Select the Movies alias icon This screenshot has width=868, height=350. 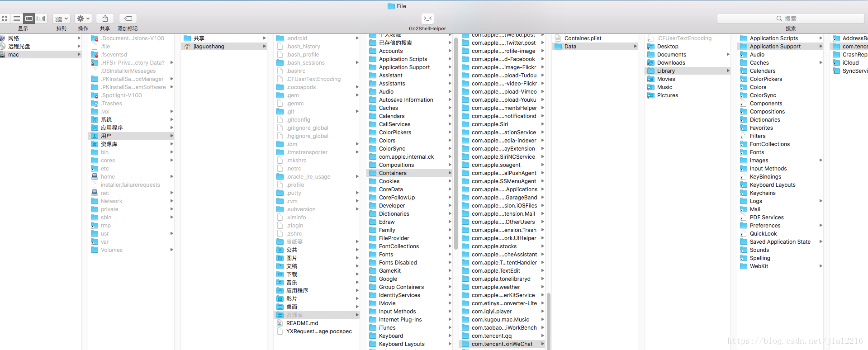[x=651, y=79]
